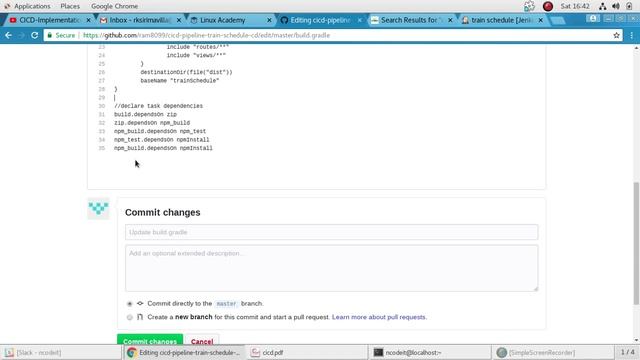Bookmark this page with the star icon

click(x=616, y=35)
